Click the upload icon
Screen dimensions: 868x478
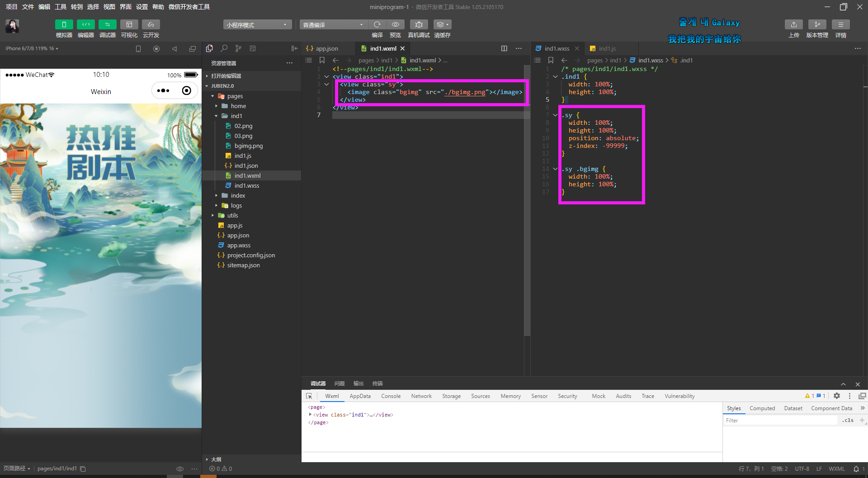pos(794,24)
